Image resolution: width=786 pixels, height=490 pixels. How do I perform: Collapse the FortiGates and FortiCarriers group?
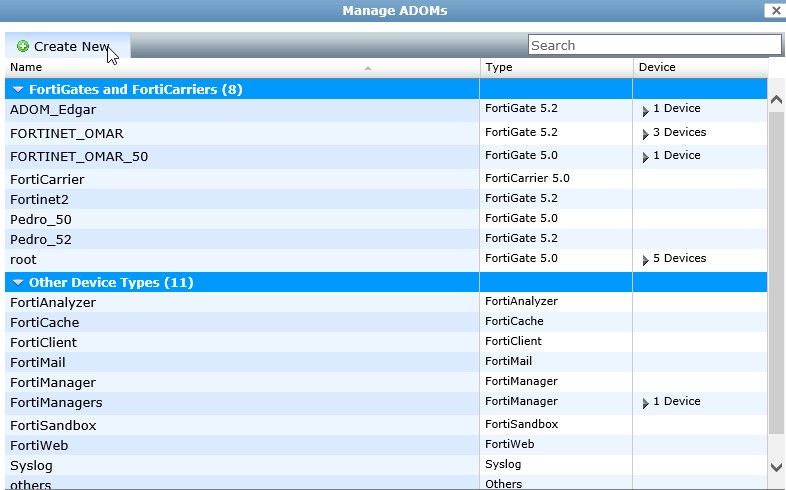[18, 89]
